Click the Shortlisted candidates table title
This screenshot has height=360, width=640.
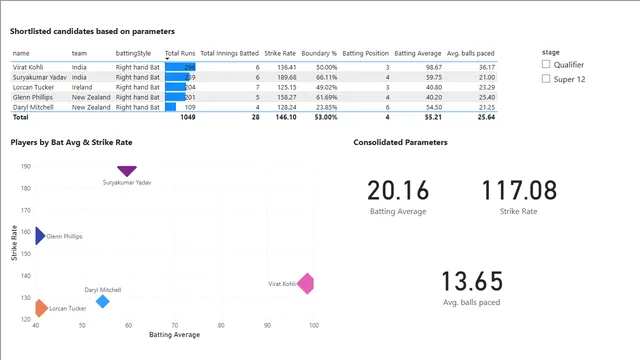(x=92, y=31)
